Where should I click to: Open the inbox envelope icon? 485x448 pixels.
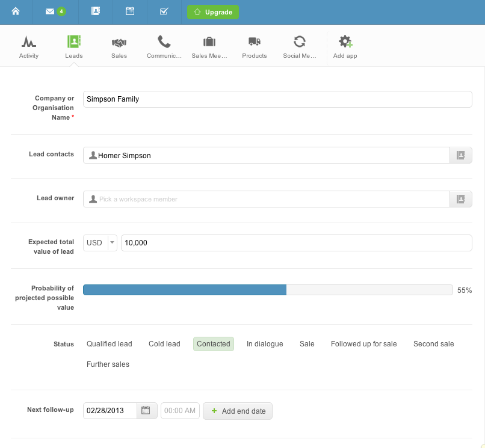(50, 11)
